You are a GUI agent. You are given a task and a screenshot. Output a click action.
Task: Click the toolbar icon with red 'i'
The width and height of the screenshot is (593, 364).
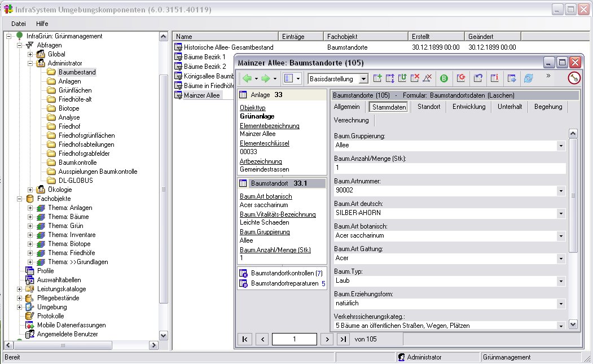click(494, 78)
